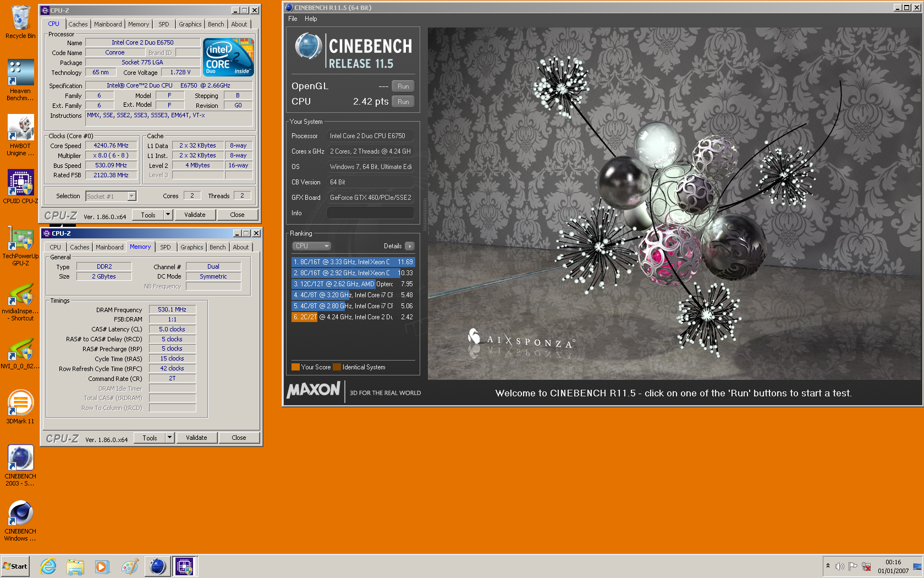The width and height of the screenshot is (924, 578).
Task: Open Heaven Benchmark desktop shortcut
Action: coord(20,80)
